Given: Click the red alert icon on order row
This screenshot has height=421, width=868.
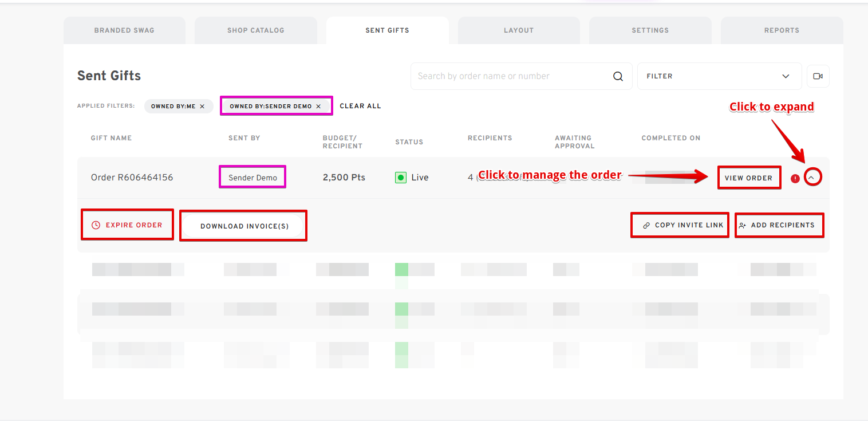Looking at the screenshot, I should 795,178.
